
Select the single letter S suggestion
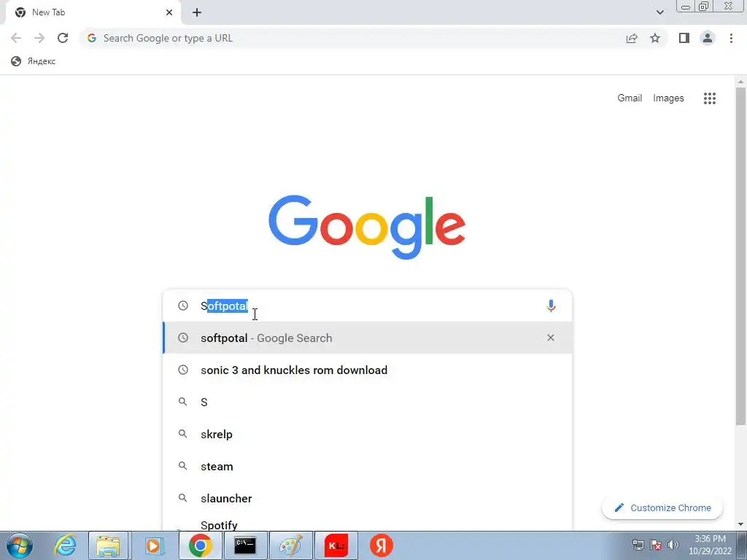point(367,402)
